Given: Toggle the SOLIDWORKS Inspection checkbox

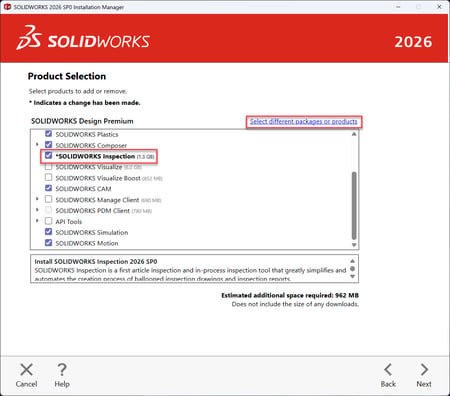Looking at the screenshot, I should (48, 155).
